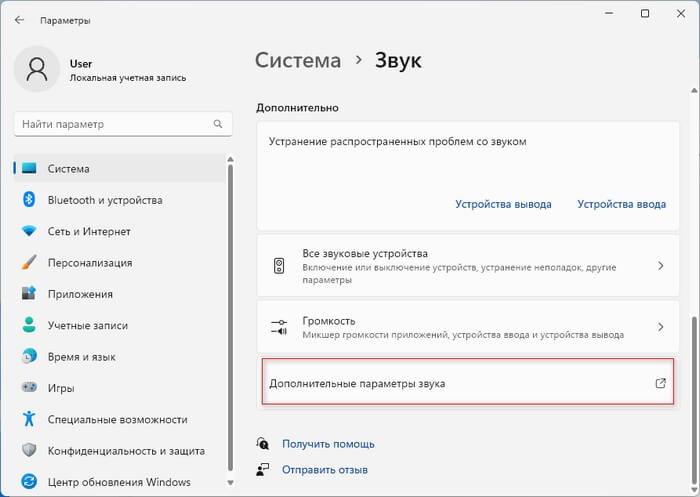The width and height of the screenshot is (700, 497).
Task: Click the feedback icon beside Отправить отзыв
Action: point(263,469)
